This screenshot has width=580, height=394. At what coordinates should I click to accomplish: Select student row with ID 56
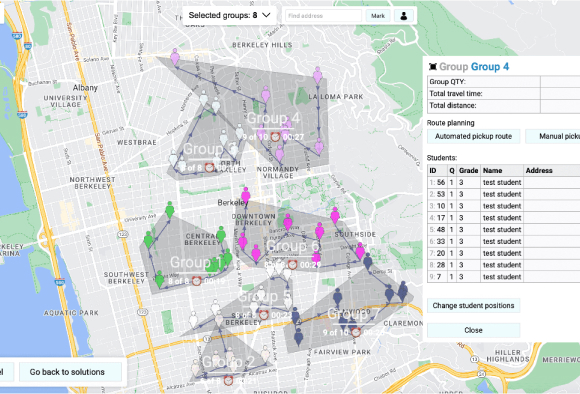coord(503,182)
